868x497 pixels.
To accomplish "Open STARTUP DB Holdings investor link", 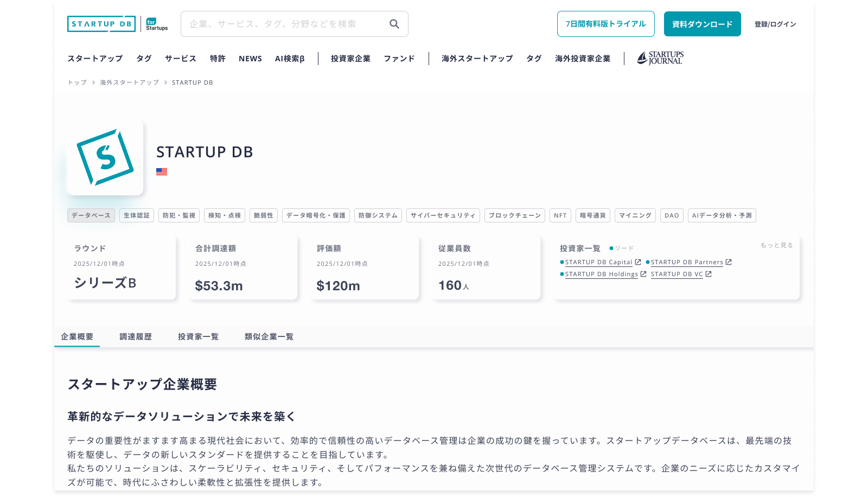I will 602,274.
